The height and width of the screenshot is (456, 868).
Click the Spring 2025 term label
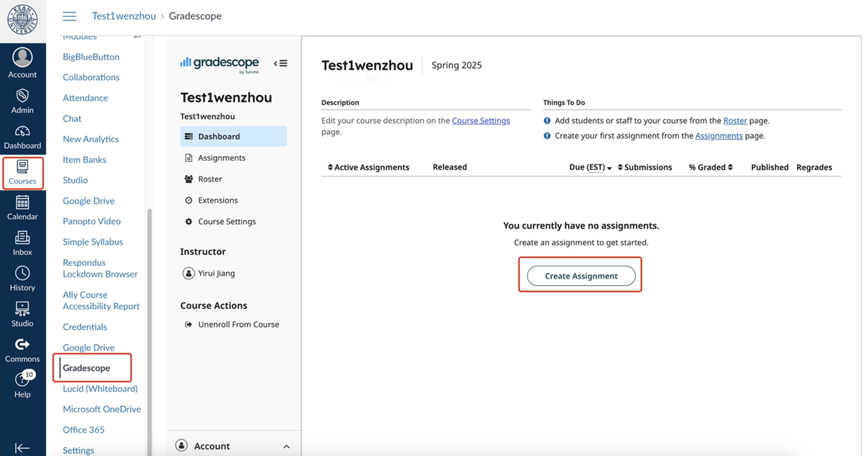point(456,65)
